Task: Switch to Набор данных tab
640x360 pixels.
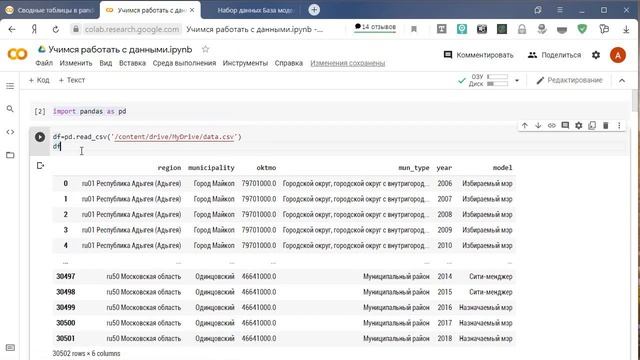Action: click(x=254, y=10)
